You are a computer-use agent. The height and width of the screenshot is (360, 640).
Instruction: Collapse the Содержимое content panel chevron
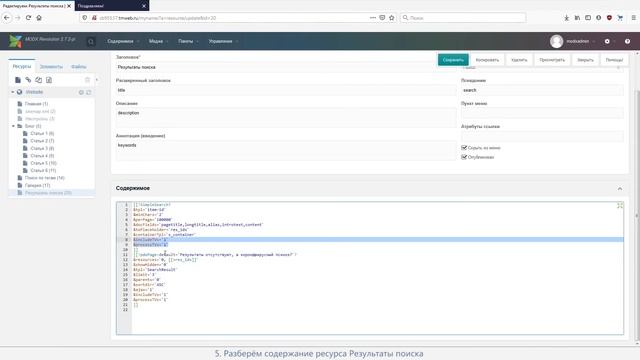(620, 189)
